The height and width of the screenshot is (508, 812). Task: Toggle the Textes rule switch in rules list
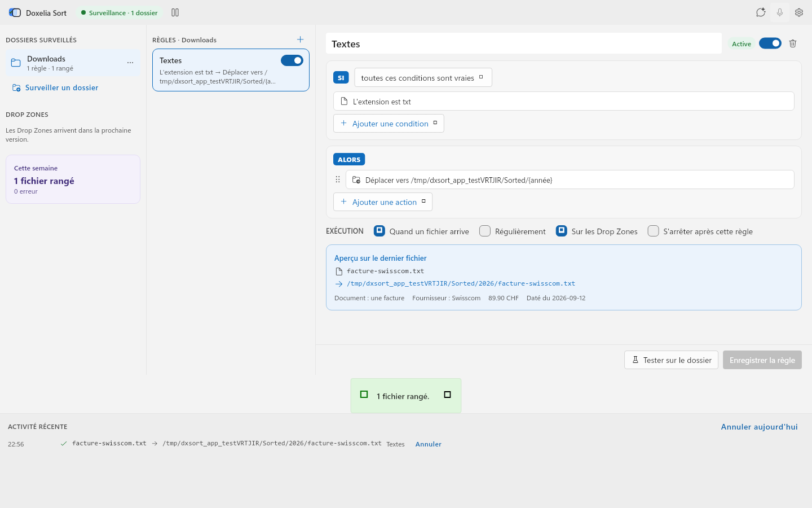(292, 60)
